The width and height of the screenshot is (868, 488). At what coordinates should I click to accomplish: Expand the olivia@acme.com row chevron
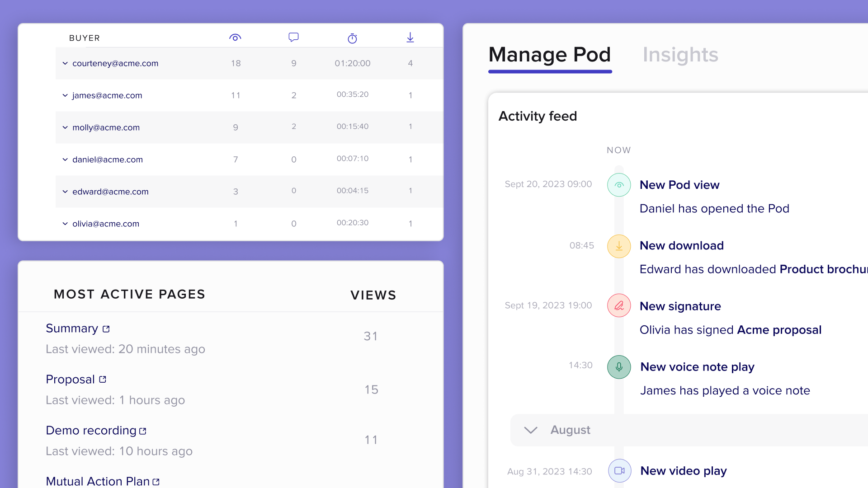(x=65, y=224)
